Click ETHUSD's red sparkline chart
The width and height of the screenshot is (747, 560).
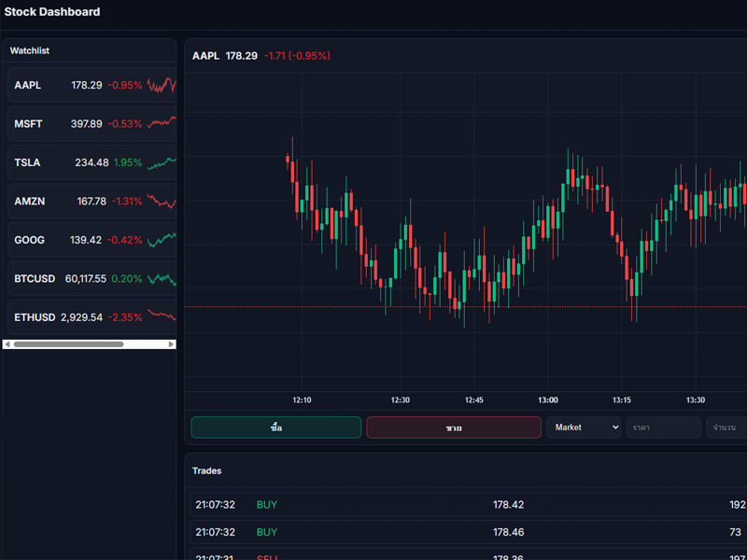[x=161, y=317]
